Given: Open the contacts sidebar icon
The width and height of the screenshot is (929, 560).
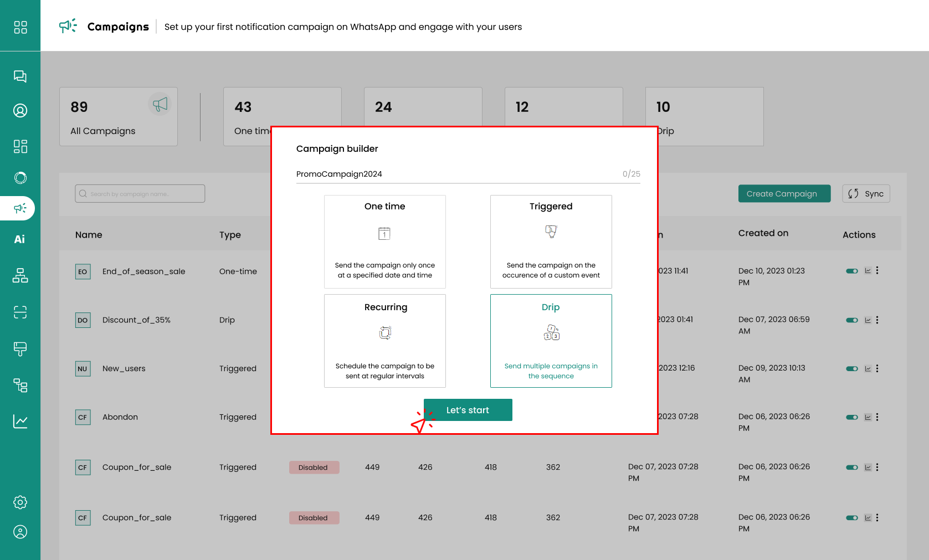Looking at the screenshot, I should [x=20, y=111].
